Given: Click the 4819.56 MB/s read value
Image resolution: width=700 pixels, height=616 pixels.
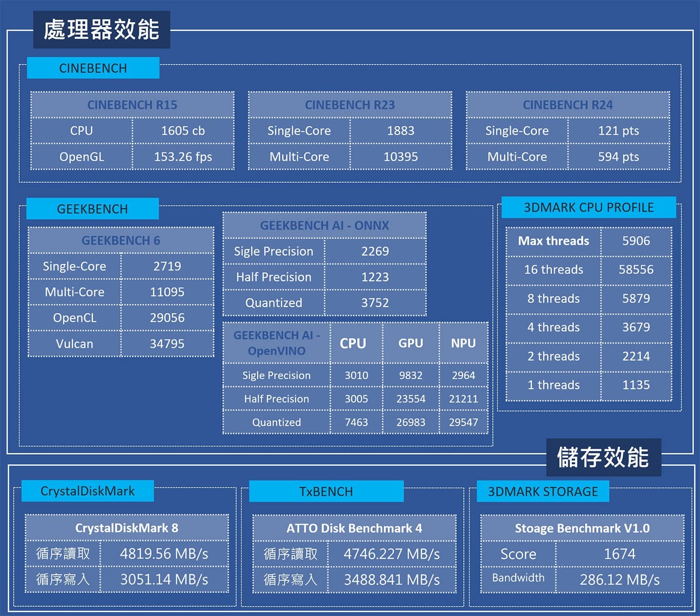Looking at the screenshot, I should tap(164, 554).
